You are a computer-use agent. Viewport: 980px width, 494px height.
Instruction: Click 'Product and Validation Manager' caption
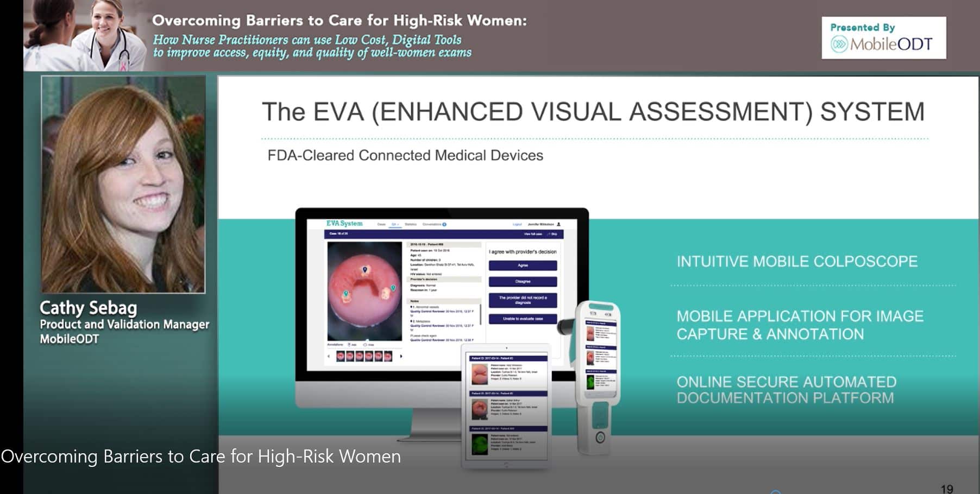[124, 324]
